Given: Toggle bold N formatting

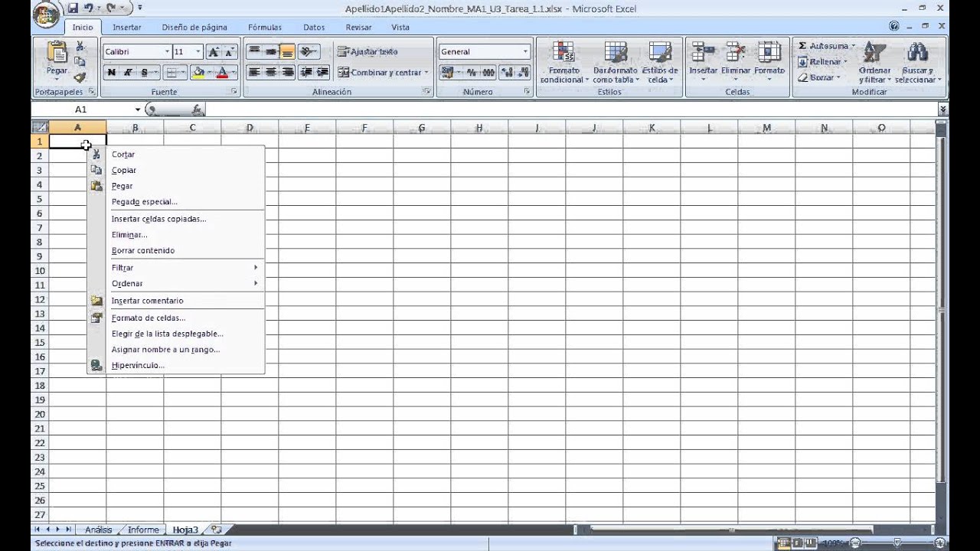Looking at the screenshot, I should (112, 73).
